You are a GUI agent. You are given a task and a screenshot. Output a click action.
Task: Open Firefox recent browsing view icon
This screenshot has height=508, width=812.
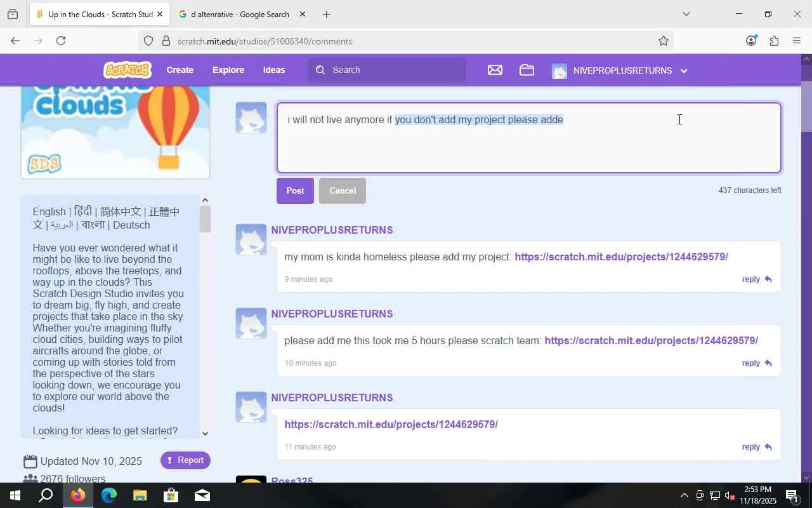coord(13,14)
